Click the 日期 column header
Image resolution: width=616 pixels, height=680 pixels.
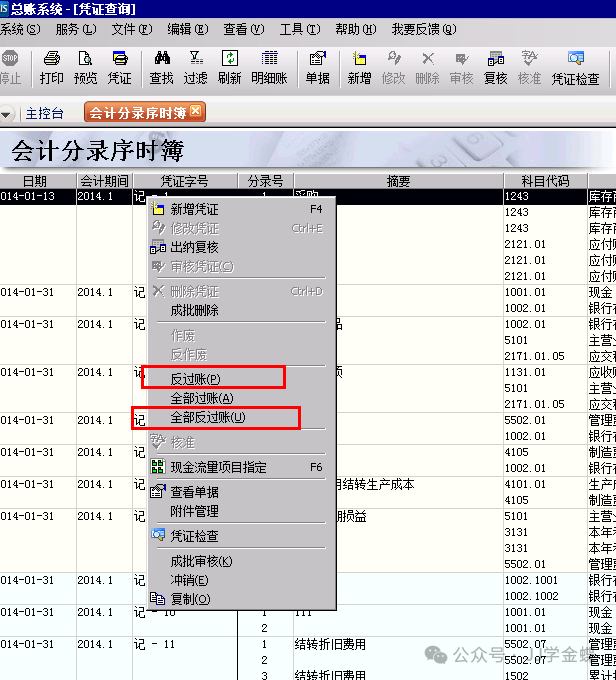click(35, 181)
